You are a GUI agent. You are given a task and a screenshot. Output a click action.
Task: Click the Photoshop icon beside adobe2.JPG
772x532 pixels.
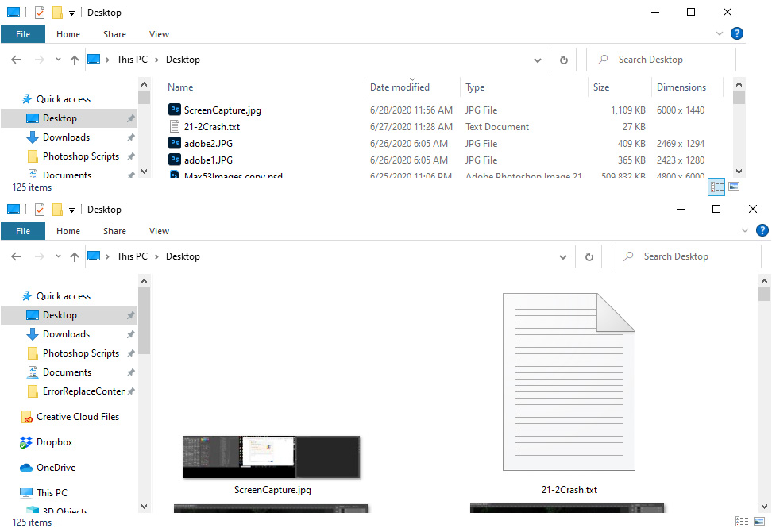(x=175, y=143)
